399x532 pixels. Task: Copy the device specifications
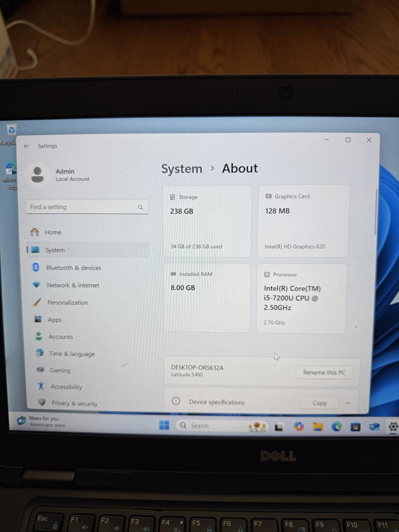[319, 403]
